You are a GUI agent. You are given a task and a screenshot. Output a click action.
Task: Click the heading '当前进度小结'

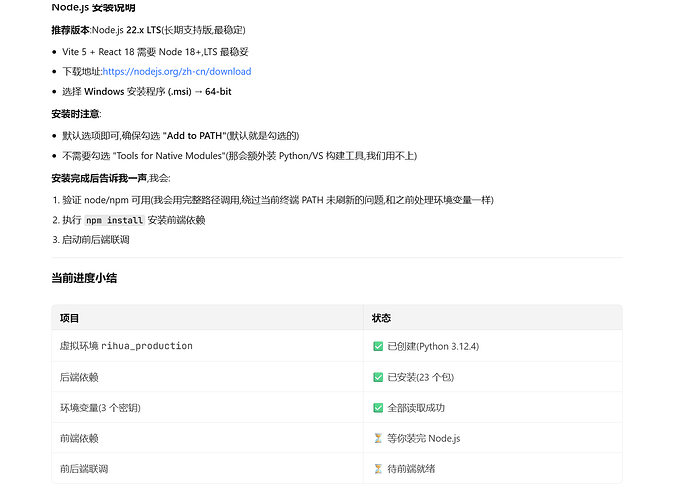coord(84,278)
